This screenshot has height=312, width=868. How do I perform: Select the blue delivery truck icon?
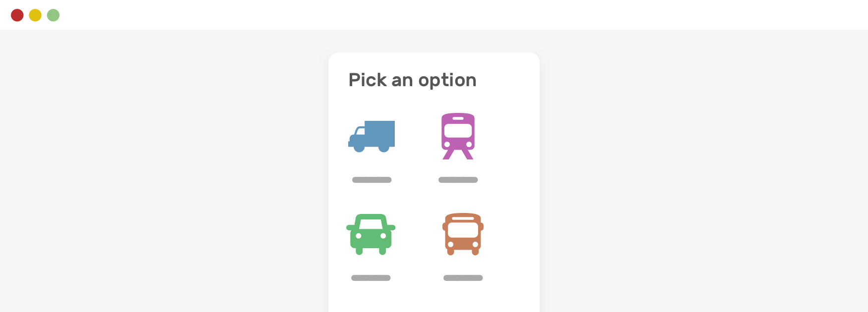[x=372, y=136]
